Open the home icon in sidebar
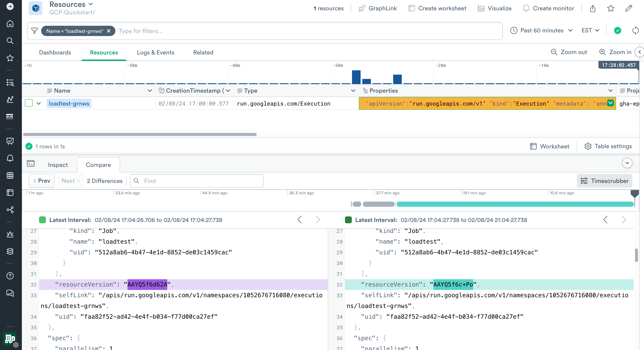 [10, 24]
